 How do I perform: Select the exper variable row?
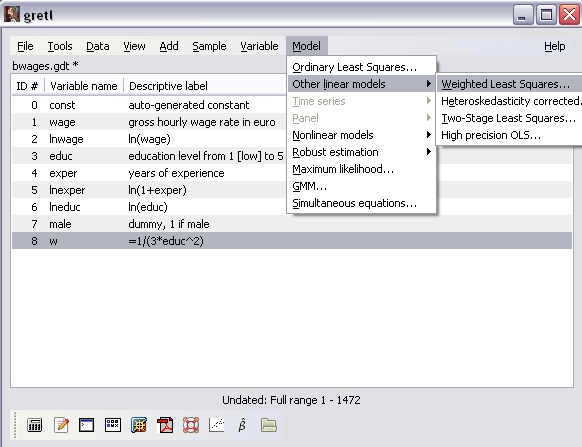(x=291, y=173)
